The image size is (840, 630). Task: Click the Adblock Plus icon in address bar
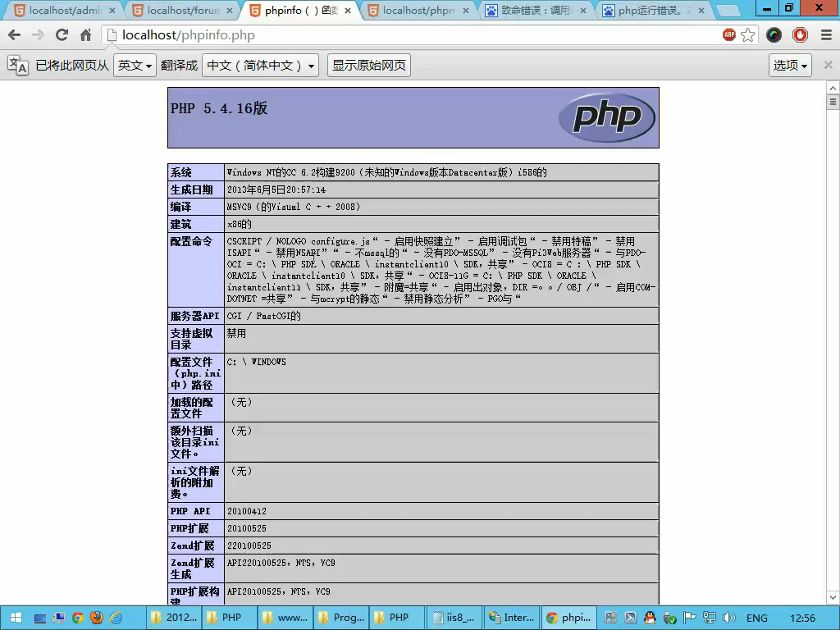coord(729,34)
